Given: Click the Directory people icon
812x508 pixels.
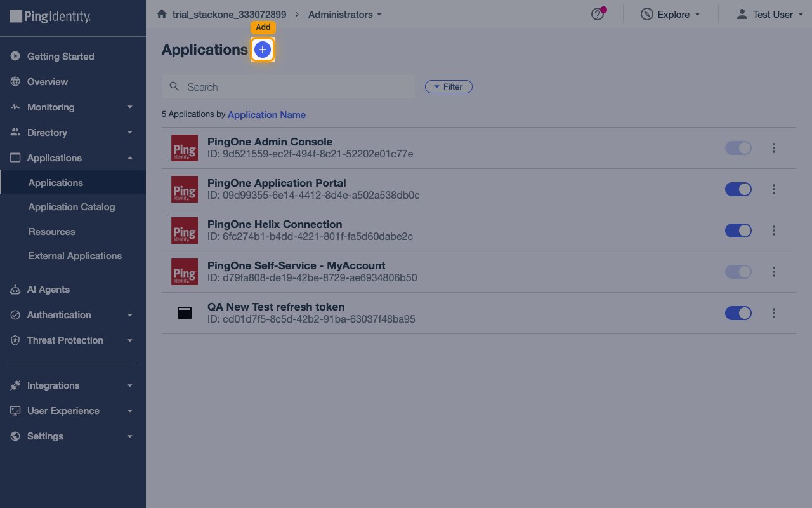Looking at the screenshot, I should pyautogui.click(x=15, y=133).
